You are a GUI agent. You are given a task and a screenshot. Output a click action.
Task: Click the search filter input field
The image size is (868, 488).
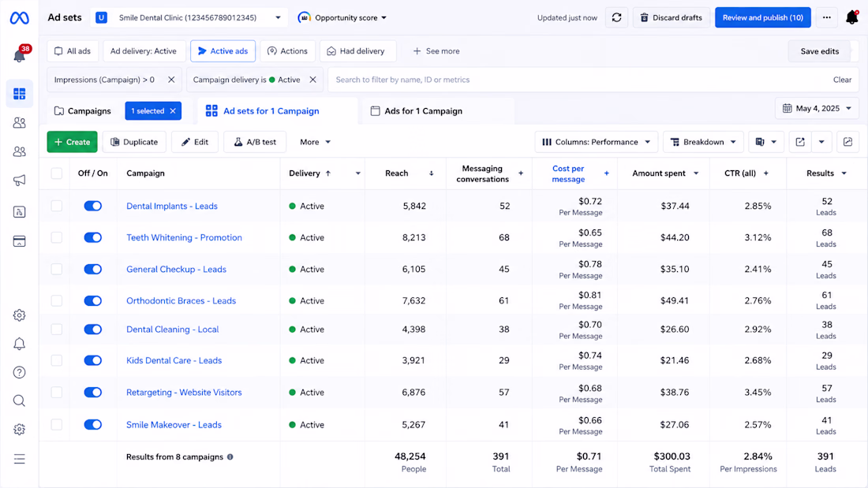pyautogui.click(x=578, y=80)
